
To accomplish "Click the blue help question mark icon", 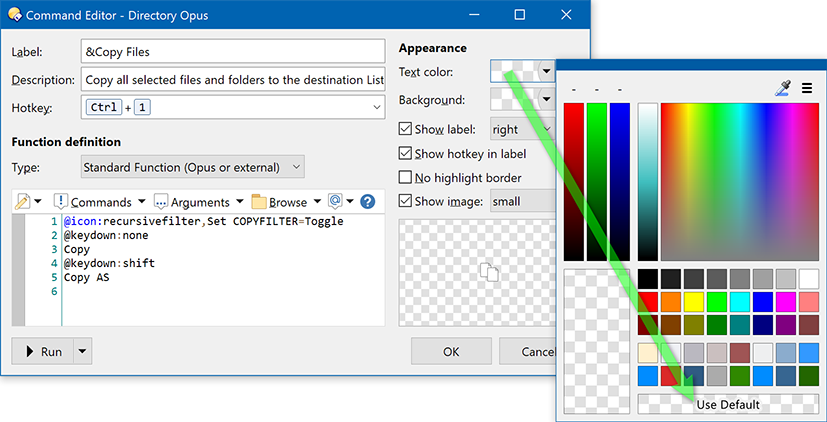I will pyautogui.click(x=367, y=202).
